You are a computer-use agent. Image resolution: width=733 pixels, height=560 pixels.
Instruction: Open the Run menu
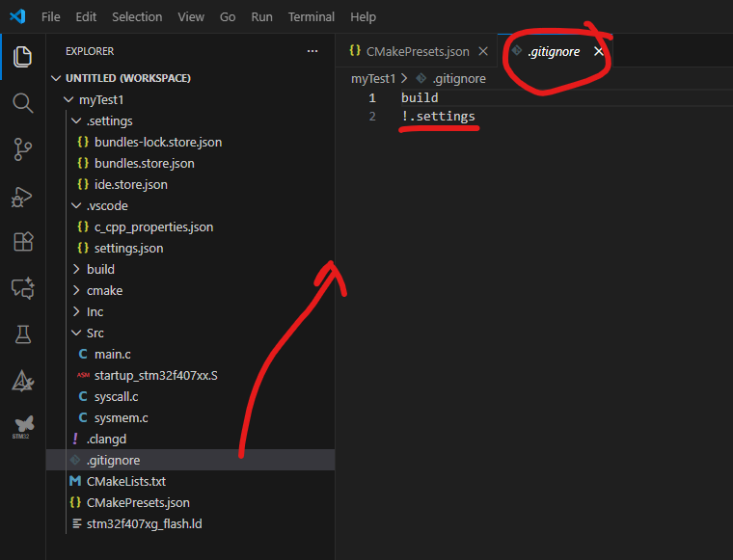tap(261, 16)
